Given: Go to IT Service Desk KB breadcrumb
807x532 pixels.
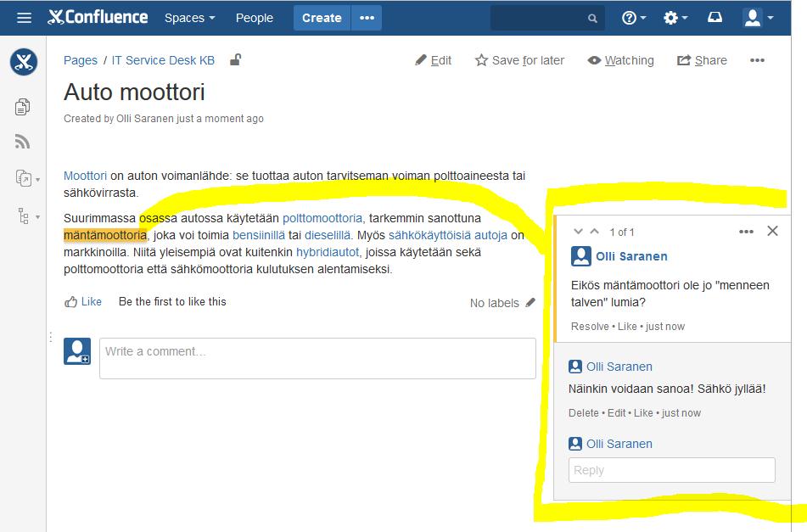Looking at the screenshot, I should point(163,60).
